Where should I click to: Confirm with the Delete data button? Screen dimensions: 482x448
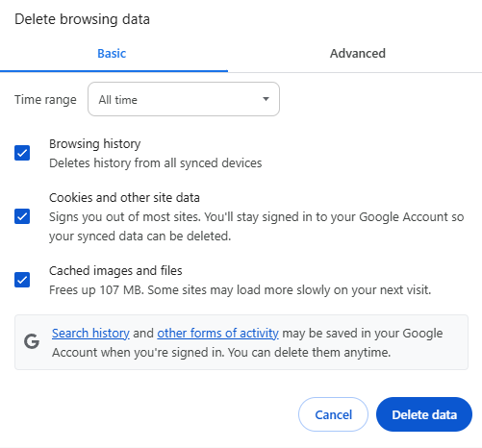point(424,414)
